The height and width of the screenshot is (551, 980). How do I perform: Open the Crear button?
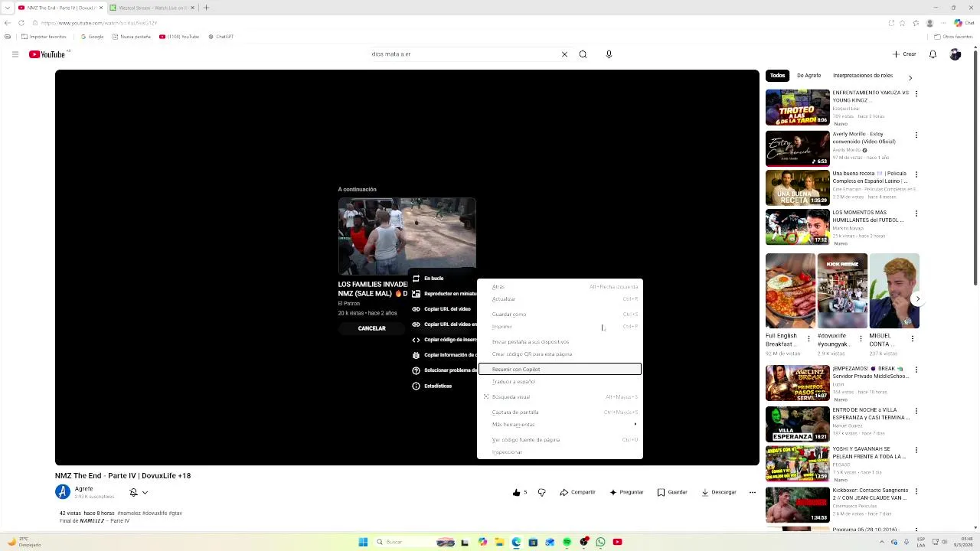pos(904,54)
